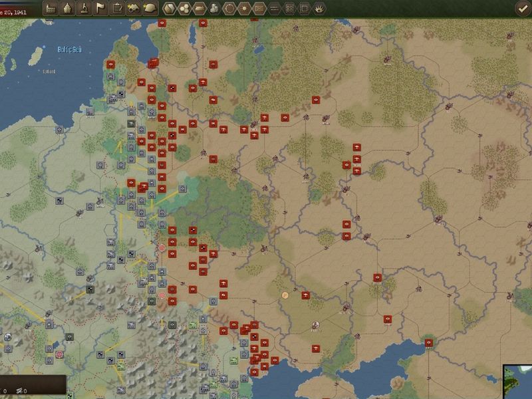Viewport: 532px width, 399px height.
Task: Toggle the honeycomb hex grid button
Action: tap(184, 9)
